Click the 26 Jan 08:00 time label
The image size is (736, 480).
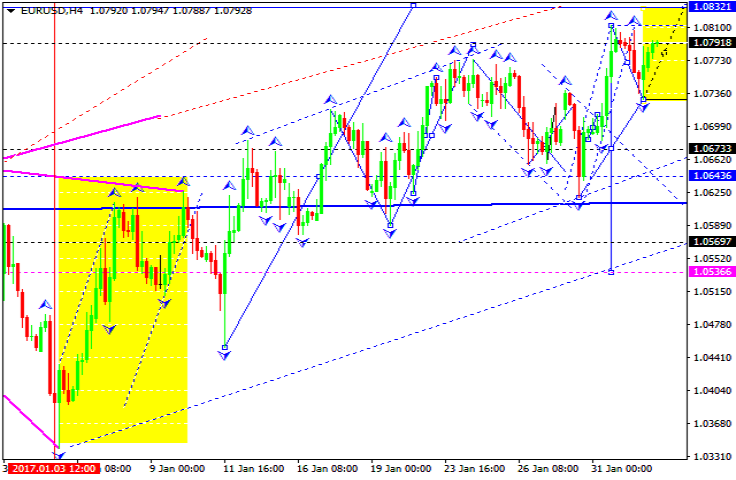(x=548, y=469)
